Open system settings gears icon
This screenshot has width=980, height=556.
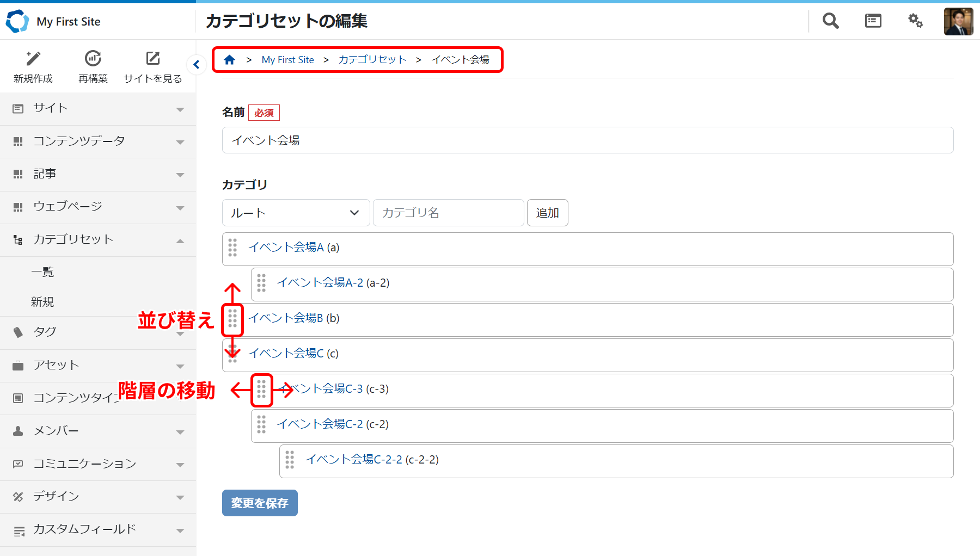pos(915,21)
